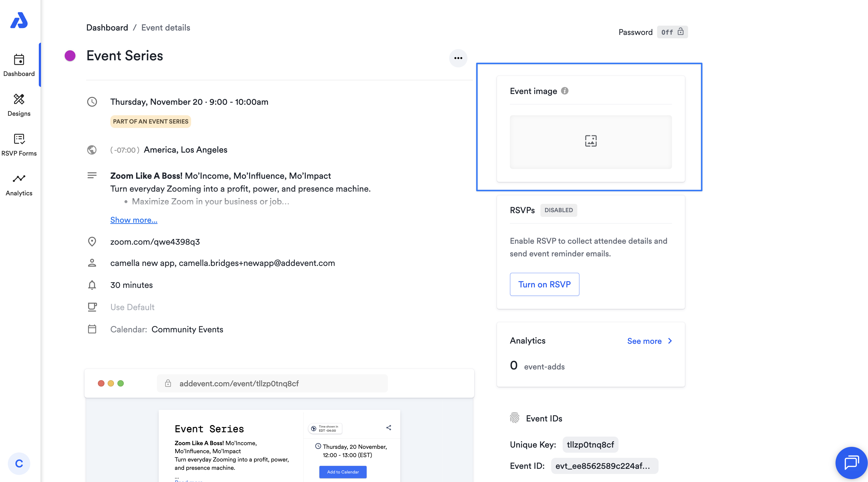The height and width of the screenshot is (482, 868).
Task: Click the image upload placeholder icon
Action: click(x=591, y=141)
